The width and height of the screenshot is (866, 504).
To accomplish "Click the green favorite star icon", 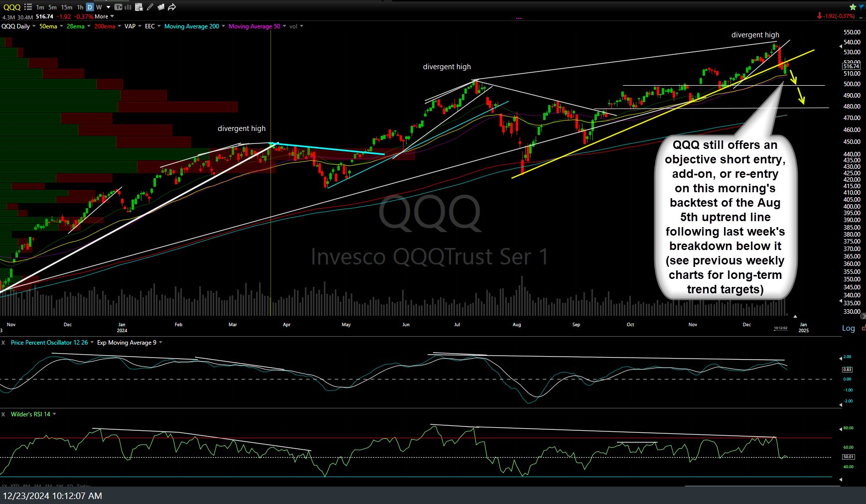I will pyautogui.click(x=854, y=6).
